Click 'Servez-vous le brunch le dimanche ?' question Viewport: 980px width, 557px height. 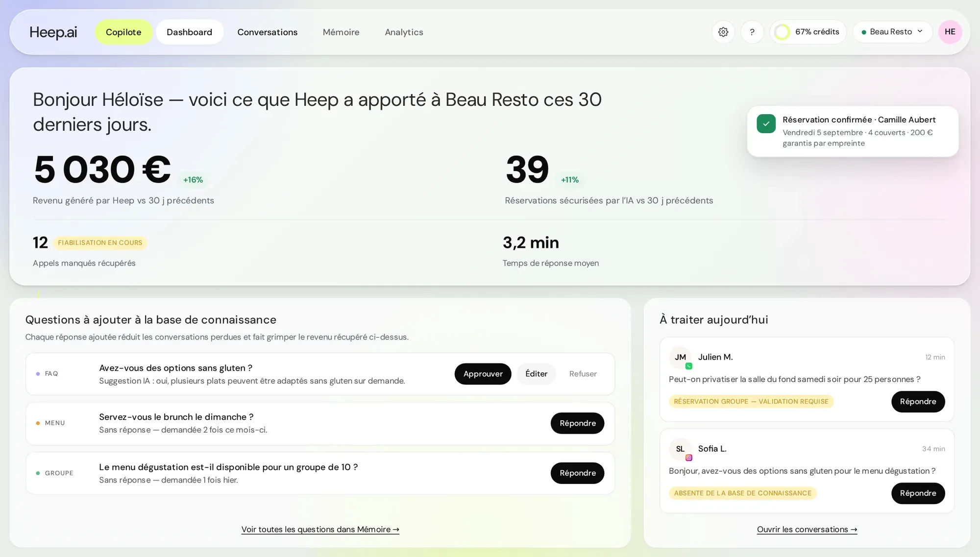[x=176, y=417]
